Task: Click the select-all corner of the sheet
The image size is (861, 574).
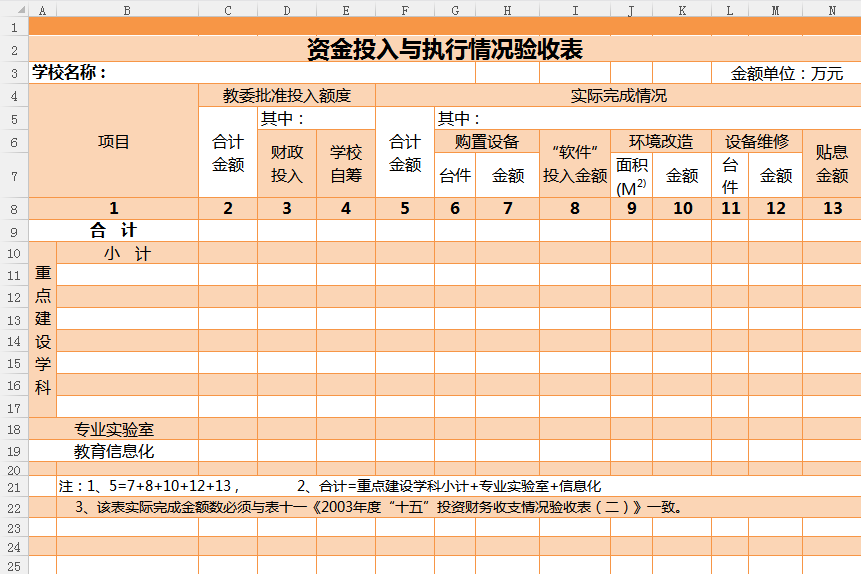Action: (14, 9)
